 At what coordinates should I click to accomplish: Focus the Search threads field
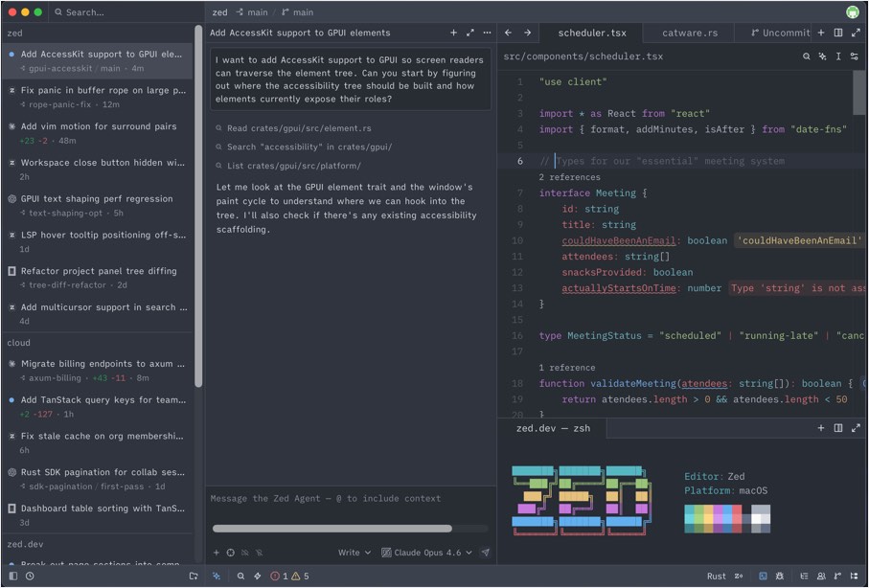point(126,12)
